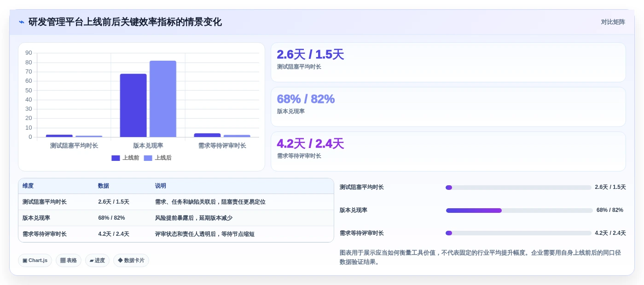
Task: Click the 进度 tag chip
Action: pyautogui.click(x=97, y=260)
